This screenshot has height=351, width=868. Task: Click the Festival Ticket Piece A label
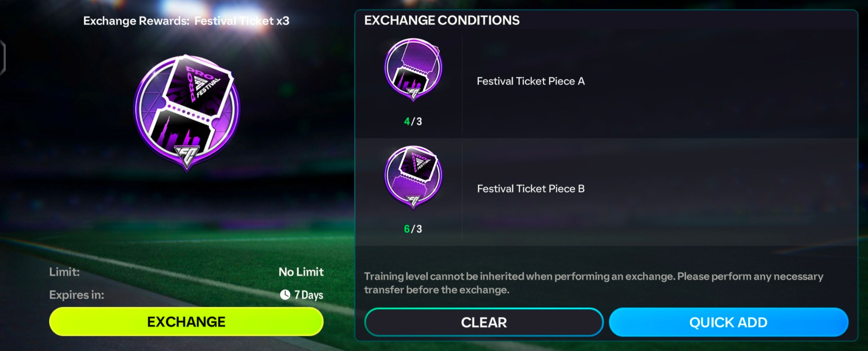(531, 81)
